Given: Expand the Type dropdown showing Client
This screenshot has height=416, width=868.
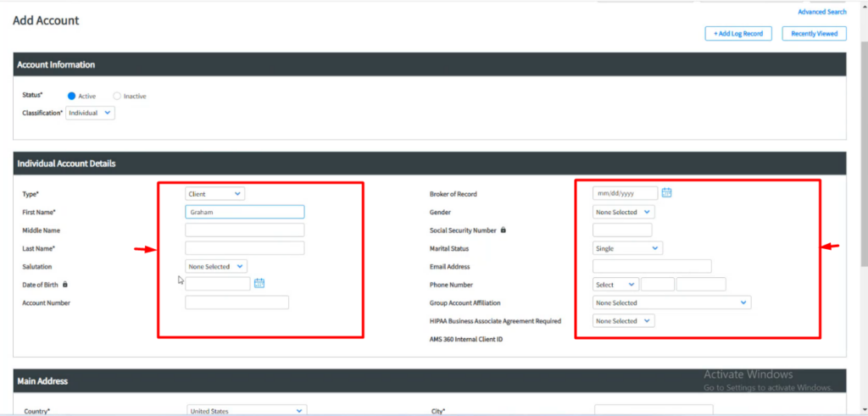Looking at the screenshot, I should click(214, 193).
